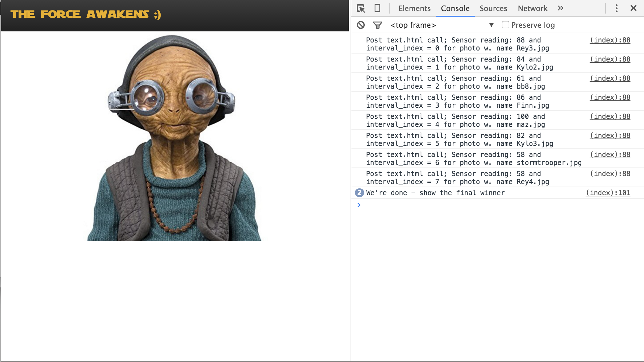Open the Network tab
The width and height of the screenshot is (644, 362).
point(532,8)
